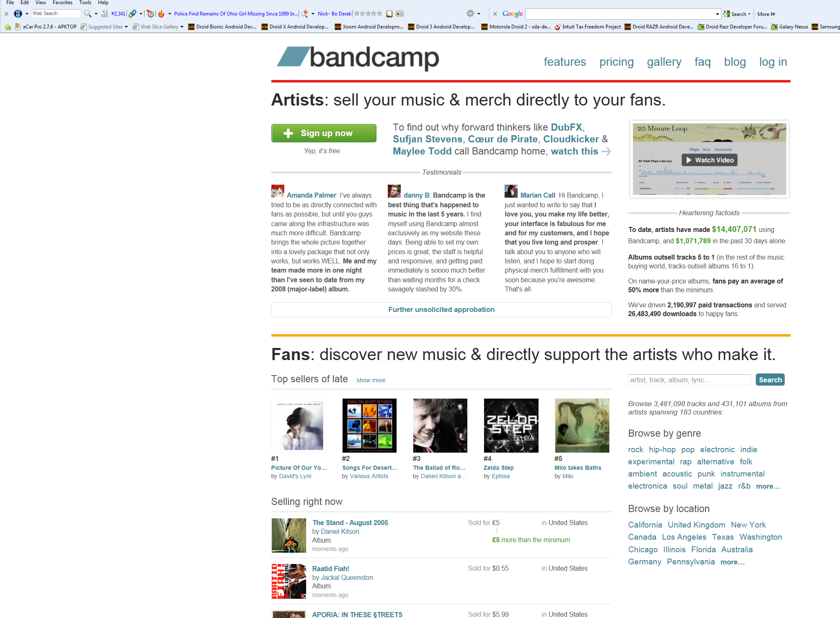
Task: Click the favorites star icon in bookmarks bar
Action: point(8,27)
